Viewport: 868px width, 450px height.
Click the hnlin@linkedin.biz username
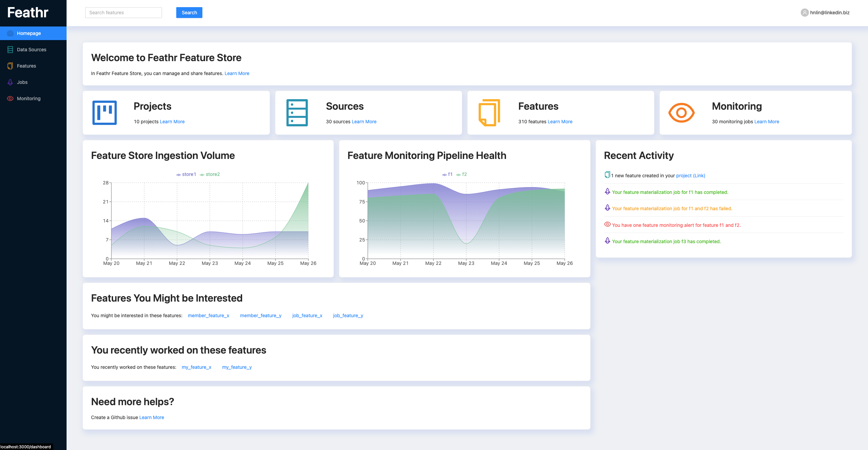coord(830,13)
